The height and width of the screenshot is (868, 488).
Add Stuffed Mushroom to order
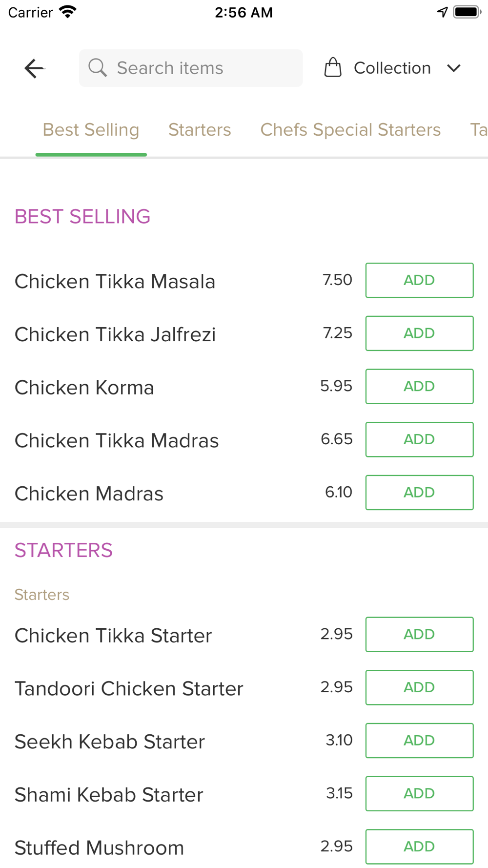[419, 847]
